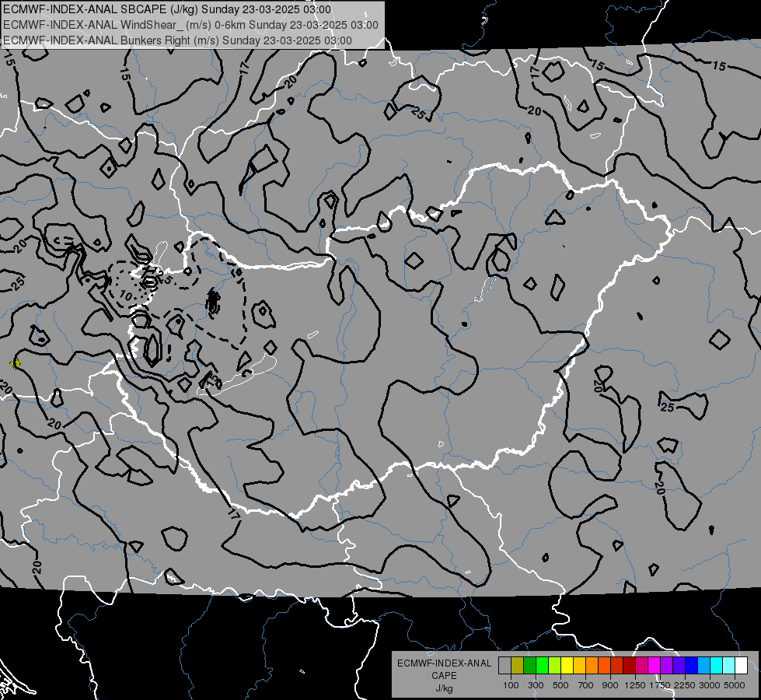Click the legend value 100
761x700 pixels.
pos(511,685)
